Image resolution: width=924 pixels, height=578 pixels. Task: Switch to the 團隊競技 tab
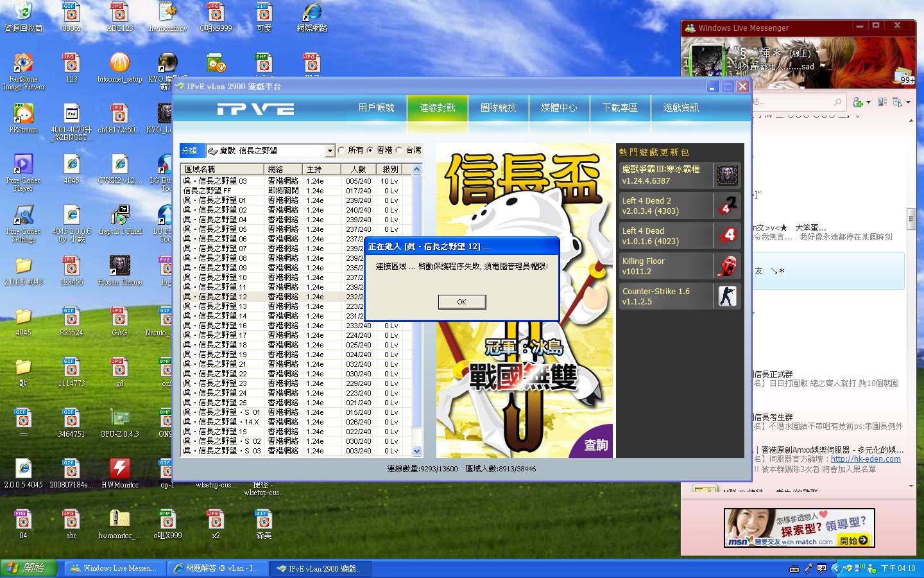(498, 108)
